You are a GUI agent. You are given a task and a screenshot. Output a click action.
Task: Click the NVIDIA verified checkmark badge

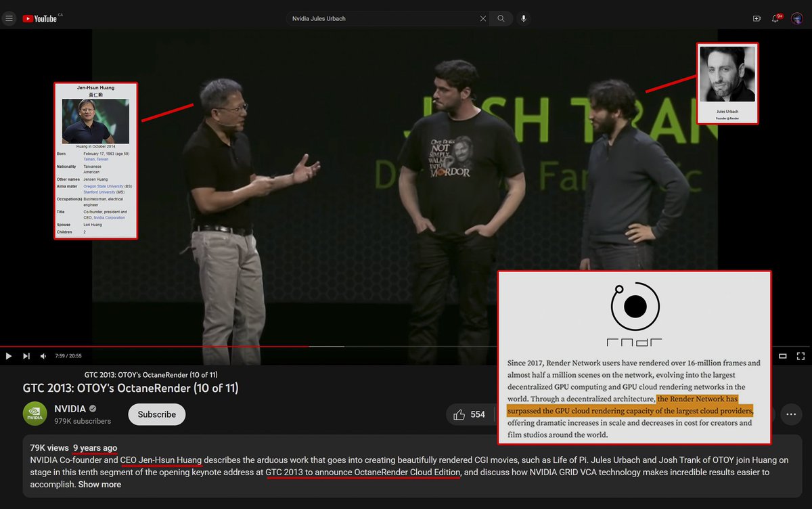pyautogui.click(x=93, y=409)
